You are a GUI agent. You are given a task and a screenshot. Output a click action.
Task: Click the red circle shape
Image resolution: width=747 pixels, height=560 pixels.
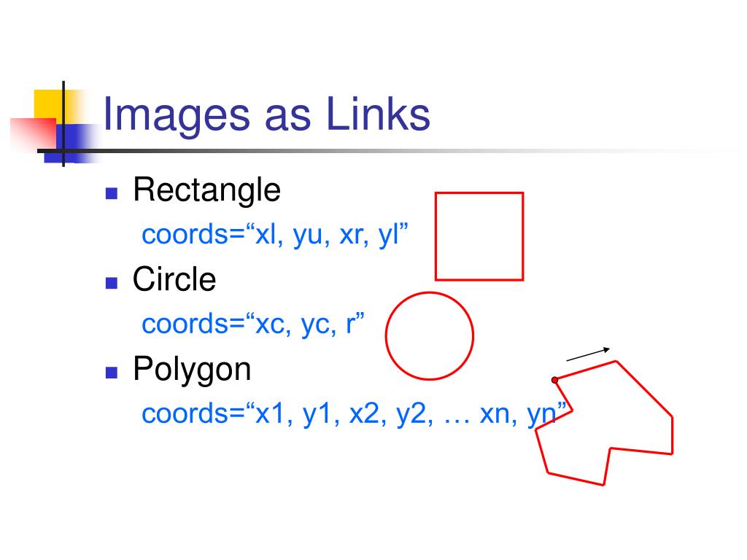429,336
